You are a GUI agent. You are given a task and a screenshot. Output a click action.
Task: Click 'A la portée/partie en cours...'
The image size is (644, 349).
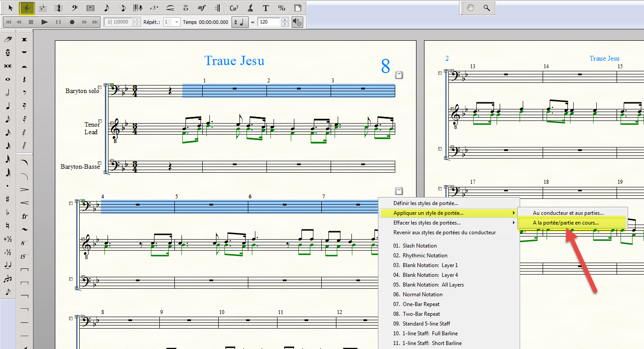(x=565, y=223)
